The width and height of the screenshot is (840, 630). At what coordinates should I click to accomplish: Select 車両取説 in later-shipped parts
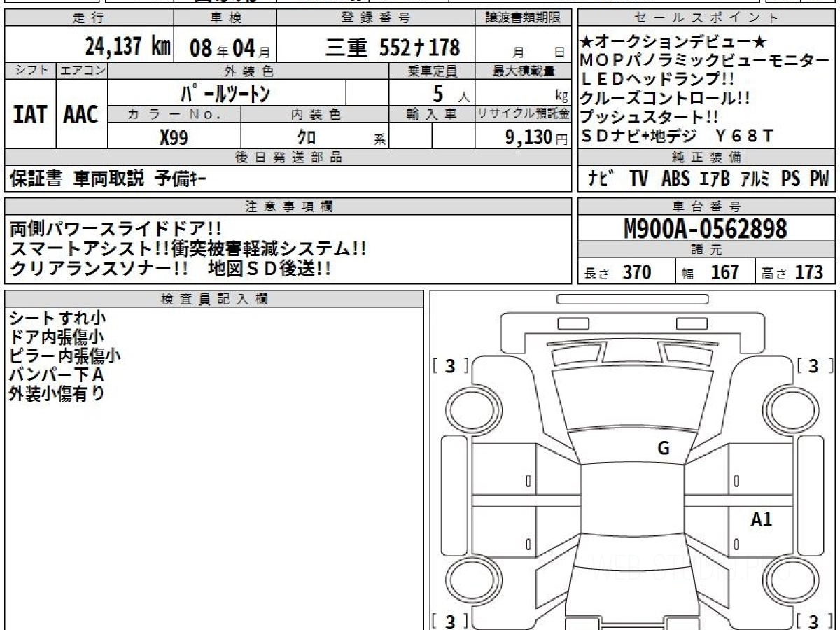point(108,178)
